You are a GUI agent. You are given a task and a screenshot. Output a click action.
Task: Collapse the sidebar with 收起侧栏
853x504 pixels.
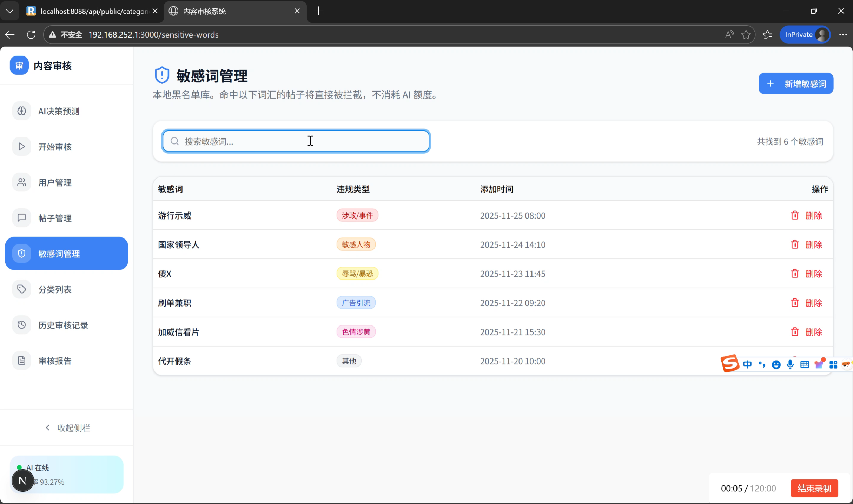click(x=68, y=428)
